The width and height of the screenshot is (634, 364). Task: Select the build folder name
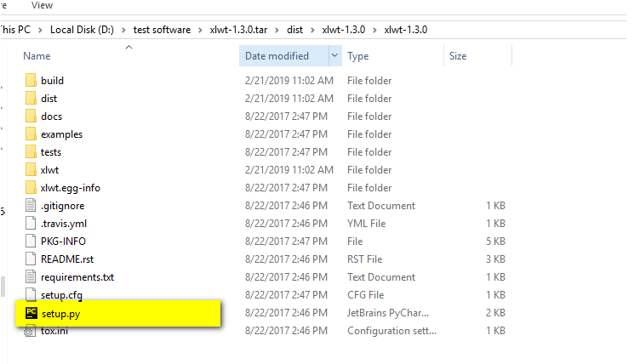[x=52, y=81]
